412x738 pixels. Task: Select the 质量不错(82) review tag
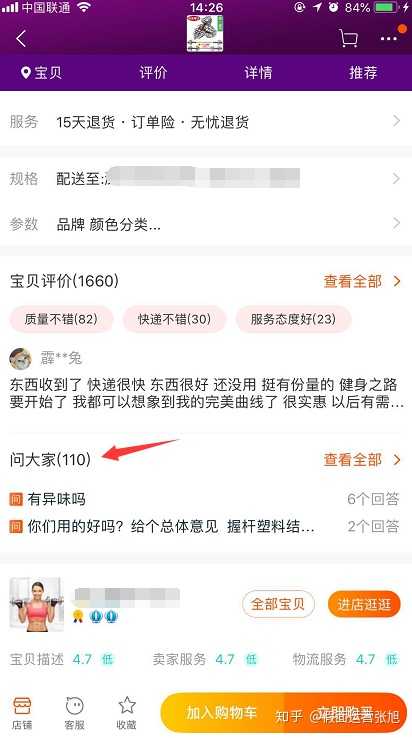(61, 319)
